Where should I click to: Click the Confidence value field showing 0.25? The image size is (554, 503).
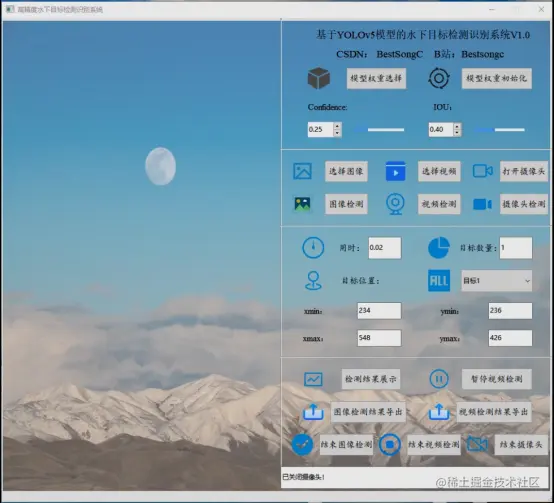(320, 129)
